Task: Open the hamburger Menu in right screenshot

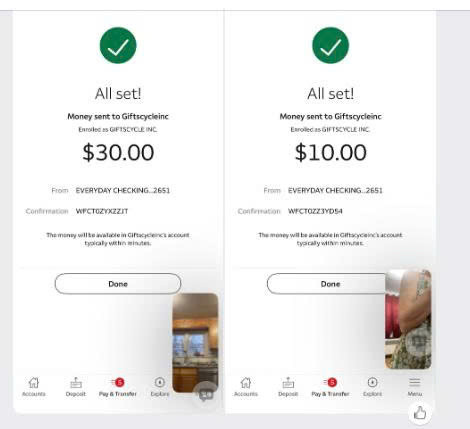Action: click(x=415, y=387)
